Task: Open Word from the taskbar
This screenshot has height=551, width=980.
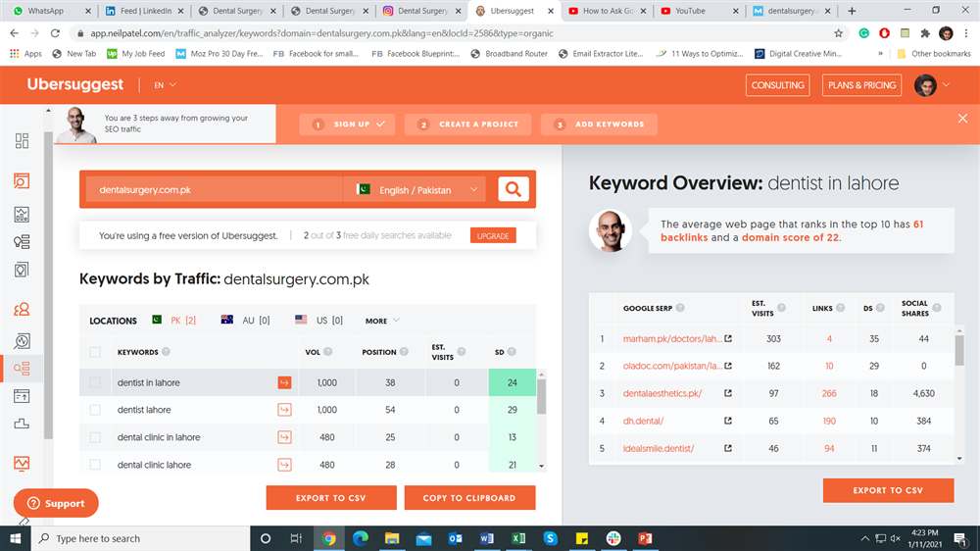Action: [x=486, y=538]
